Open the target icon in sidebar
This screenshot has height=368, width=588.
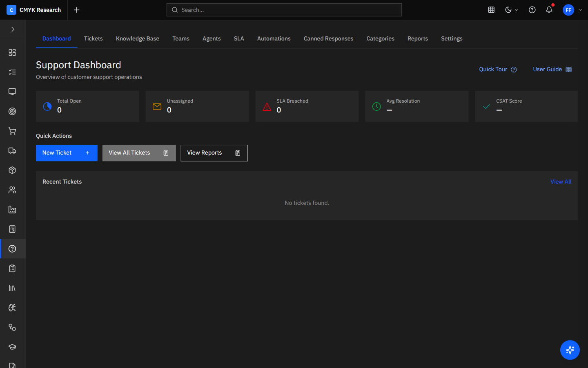pyautogui.click(x=12, y=111)
